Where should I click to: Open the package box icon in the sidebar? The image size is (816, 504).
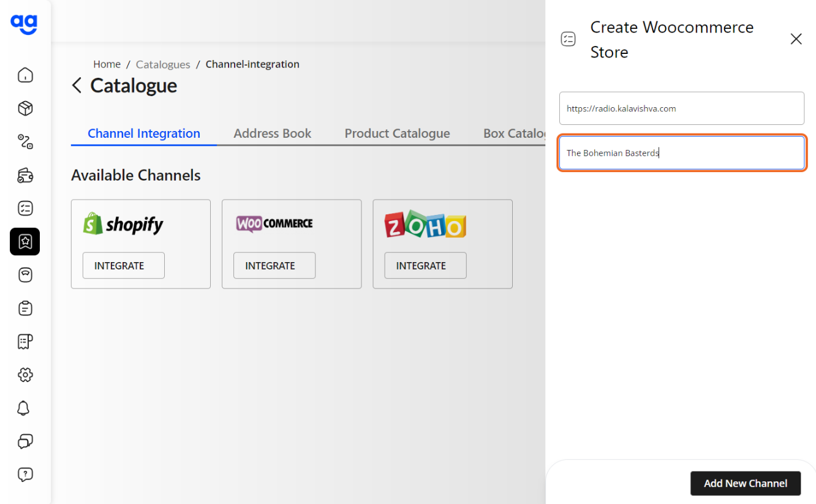[25, 108]
